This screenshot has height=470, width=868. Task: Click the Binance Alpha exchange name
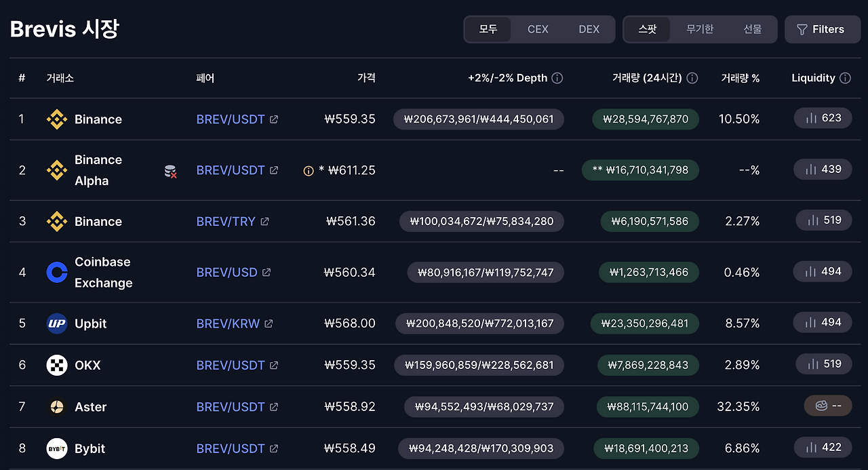(98, 170)
